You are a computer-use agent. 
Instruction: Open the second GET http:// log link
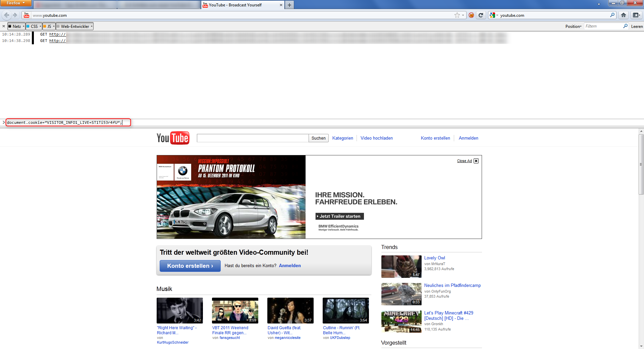click(x=57, y=41)
